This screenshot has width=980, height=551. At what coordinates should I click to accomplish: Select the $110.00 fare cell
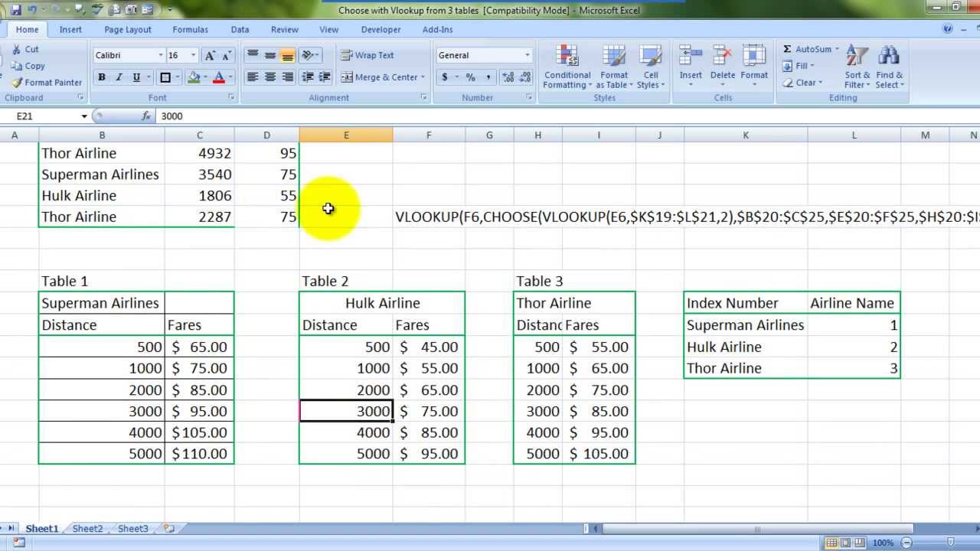click(199, 454)
